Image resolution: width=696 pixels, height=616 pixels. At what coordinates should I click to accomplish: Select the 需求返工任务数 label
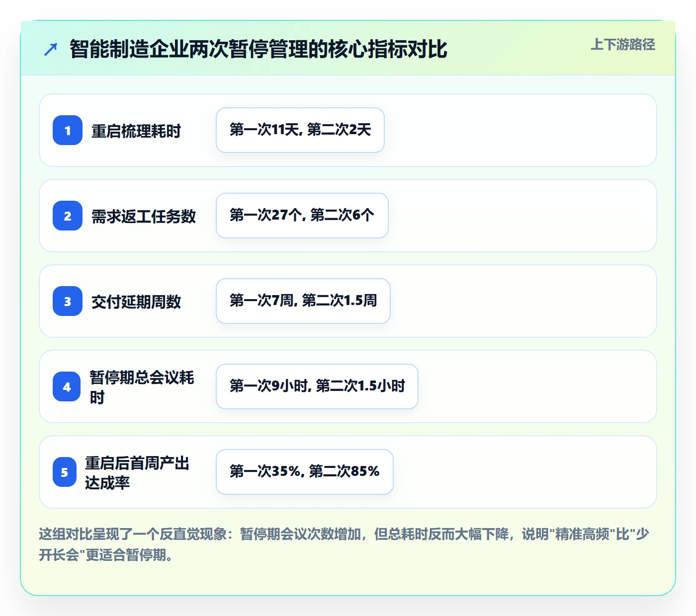point(144,217)
